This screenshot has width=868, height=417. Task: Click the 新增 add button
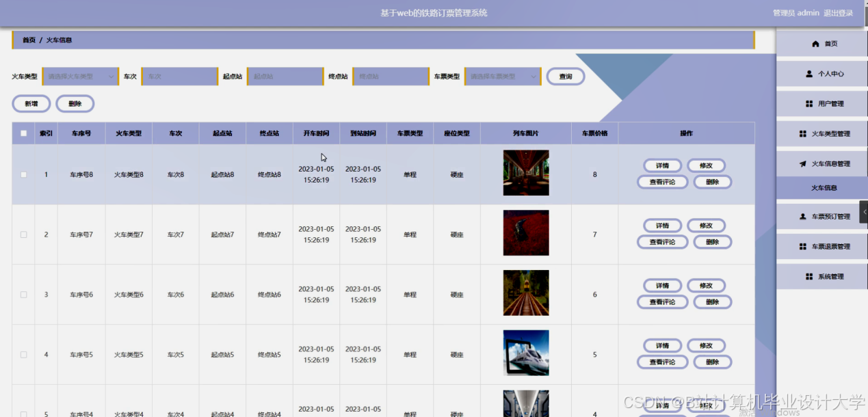tap(31, 104)
